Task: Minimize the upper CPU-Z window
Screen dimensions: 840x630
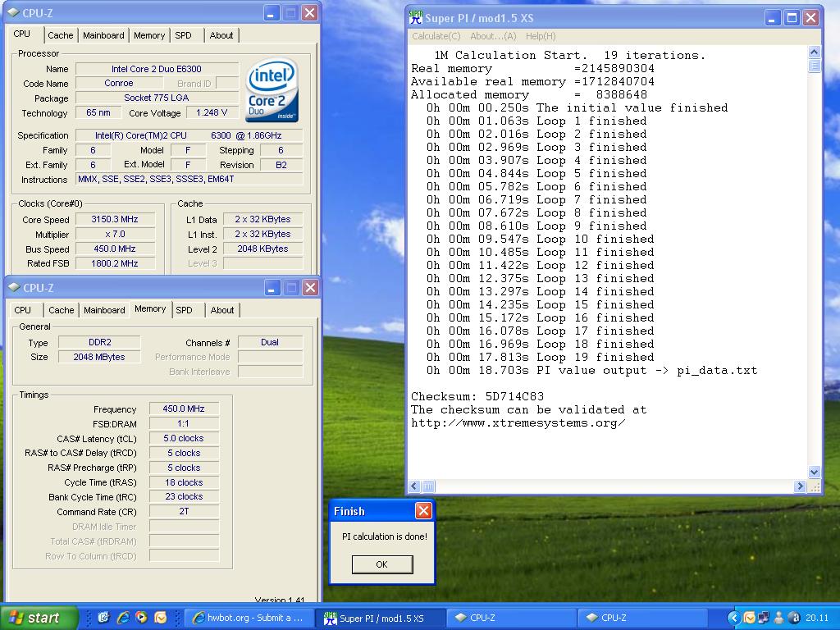Action: click(271, 13)
